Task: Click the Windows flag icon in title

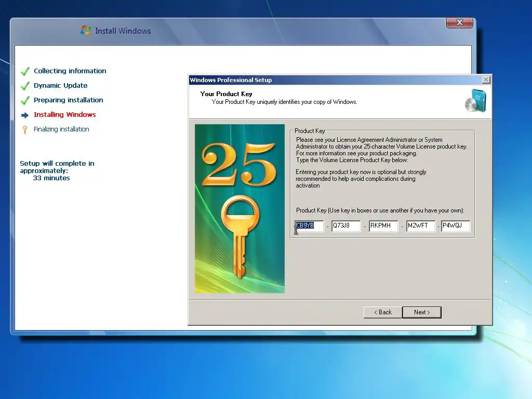Action: pos(86,31)
